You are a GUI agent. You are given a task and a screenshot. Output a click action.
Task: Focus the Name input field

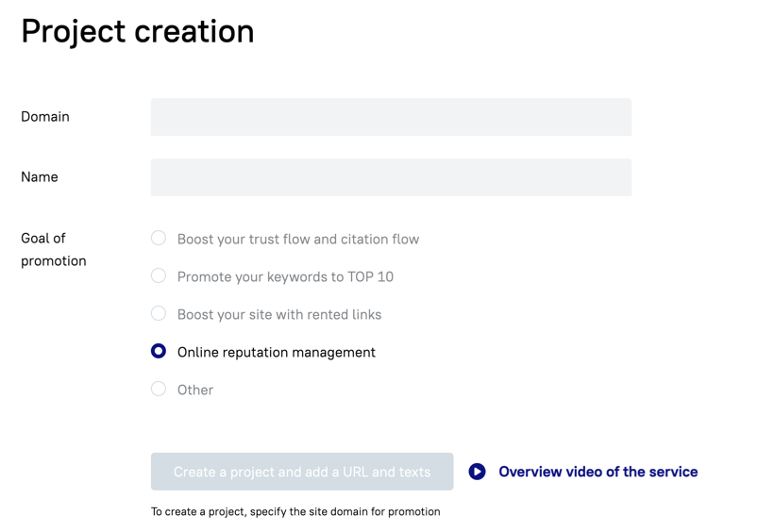(x=391, y=177)
